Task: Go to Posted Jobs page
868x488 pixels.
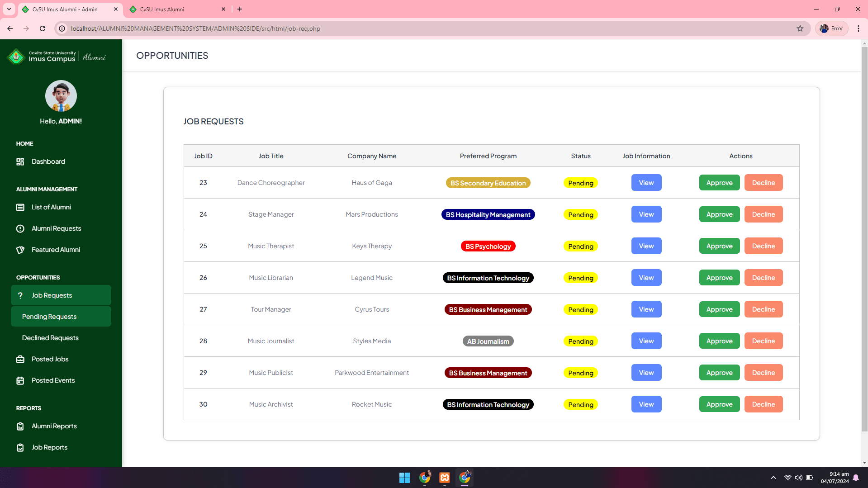Action: pyautogui.click(x=61, y=359)
